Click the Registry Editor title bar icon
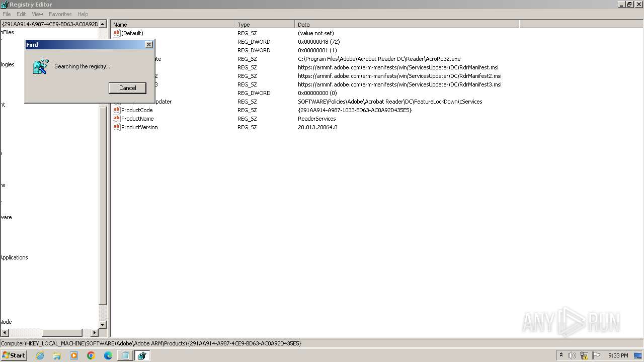 [5, 5]
